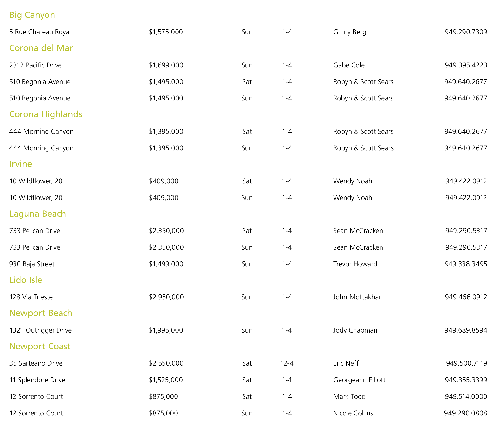
Task: Click the 128 Via Trieste address
Action: (31, 297)
